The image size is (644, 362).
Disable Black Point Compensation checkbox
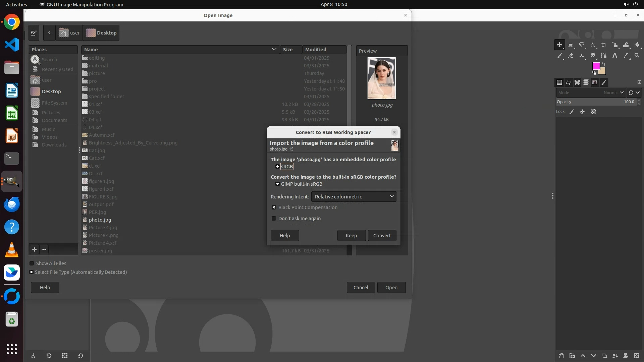[x=274, y=207]
